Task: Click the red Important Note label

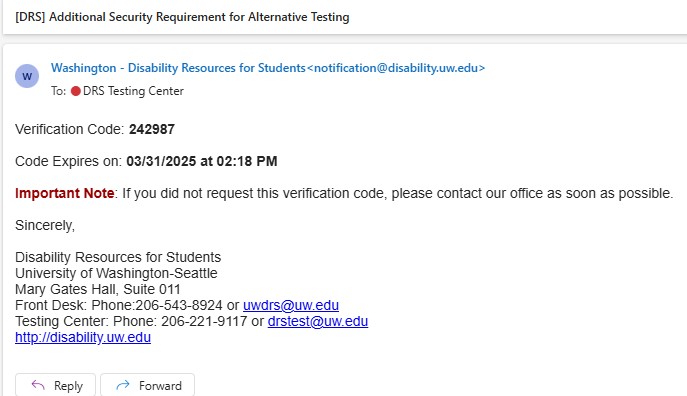Action: (x=65, y=193)
